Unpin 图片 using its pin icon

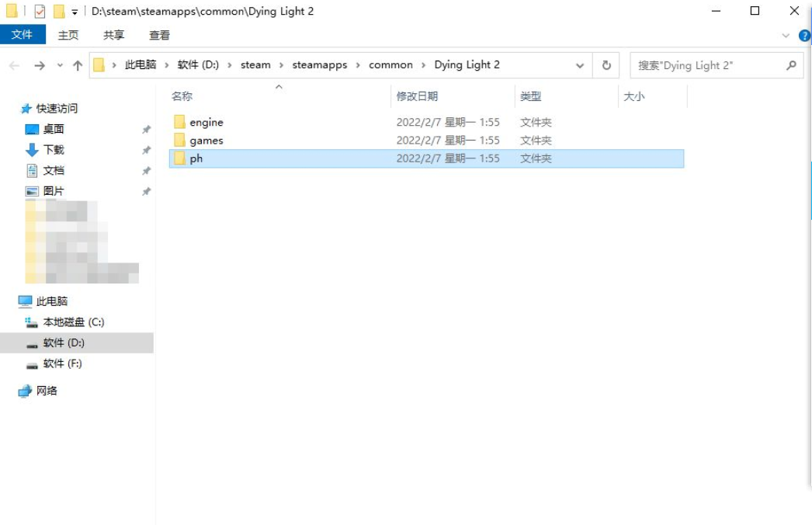pos(147,192)
